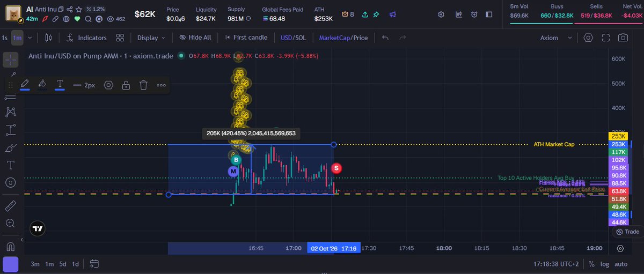Image resolution: width=644 pixels, height=274 pixels.
Task: Select the pattern drawing tool
Action: 11,112
